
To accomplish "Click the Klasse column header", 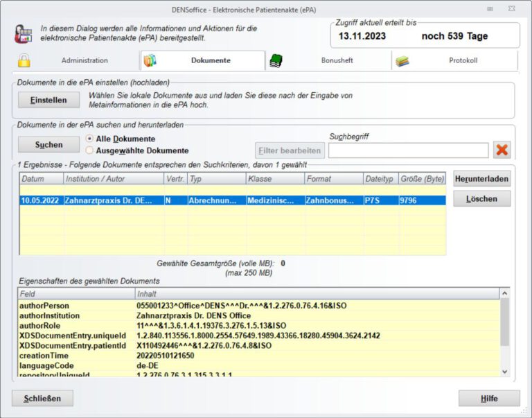I will pyautogui.click(x=275, y=179).
